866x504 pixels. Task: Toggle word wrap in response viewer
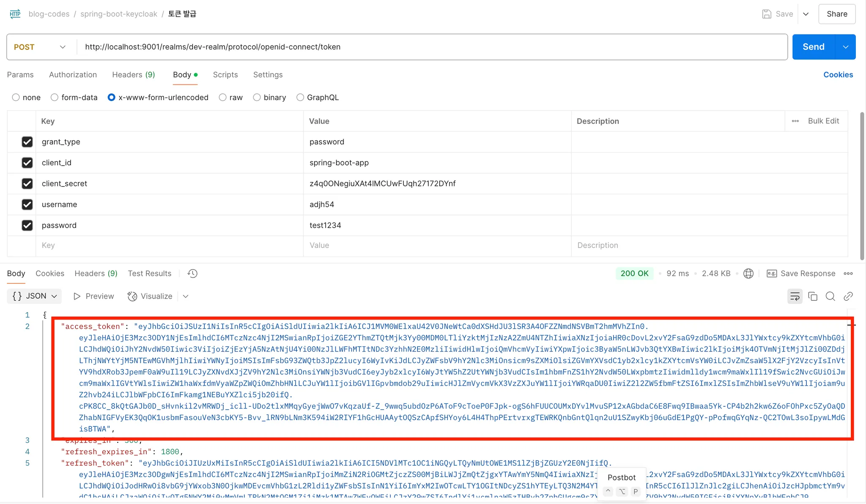click(x=795, y=296)
